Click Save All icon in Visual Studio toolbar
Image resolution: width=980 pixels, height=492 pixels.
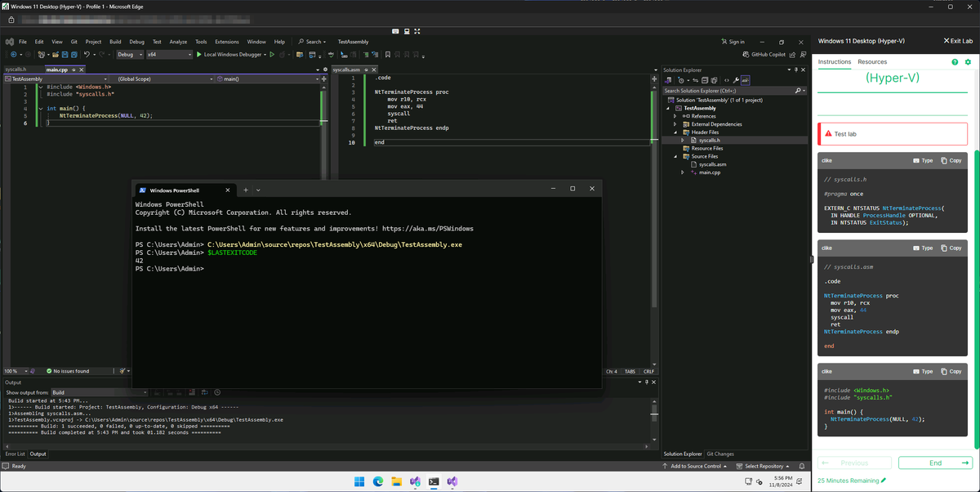coord(76,55)
